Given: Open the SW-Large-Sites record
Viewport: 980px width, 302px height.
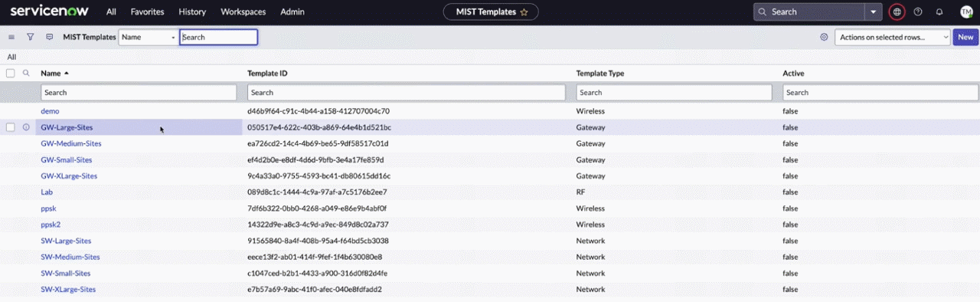Looking at the screenshot, I should pos(66,241).
